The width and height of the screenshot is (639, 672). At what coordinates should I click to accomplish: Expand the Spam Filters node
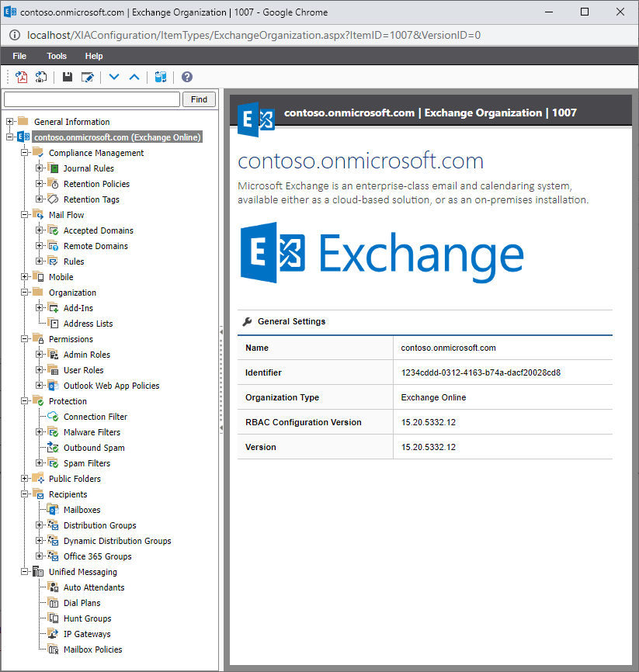[39, 462]
